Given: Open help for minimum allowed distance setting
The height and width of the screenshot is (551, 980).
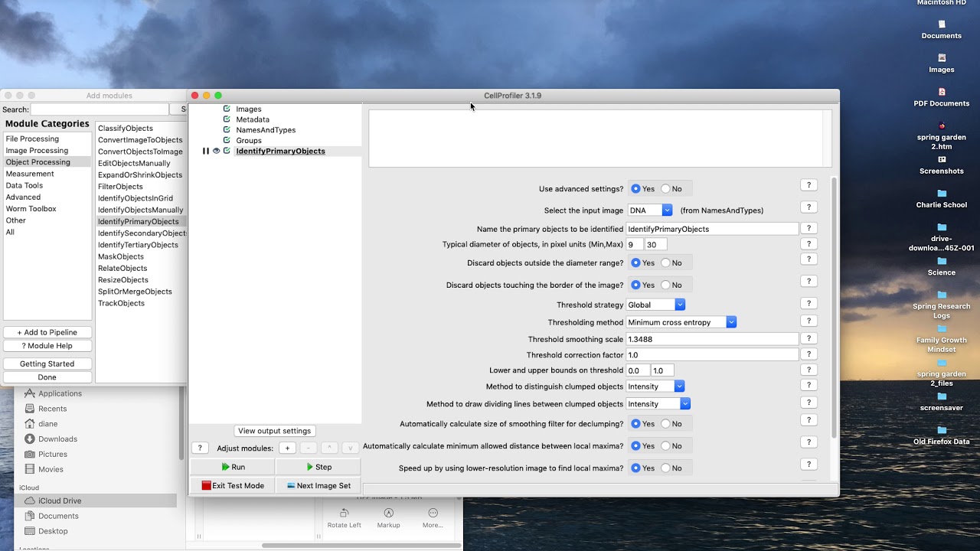Looking at the screenshot, I should point(808,442).
